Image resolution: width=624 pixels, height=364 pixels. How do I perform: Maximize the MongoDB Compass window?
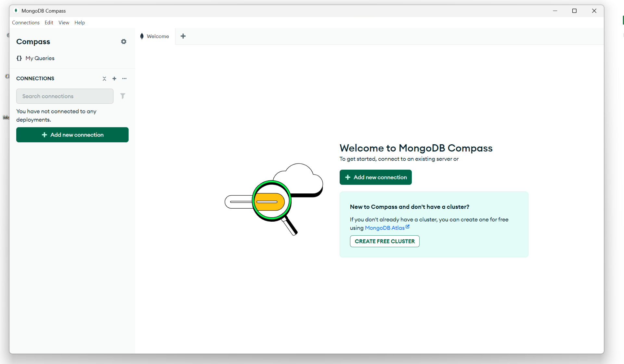[x=574, y=11]
